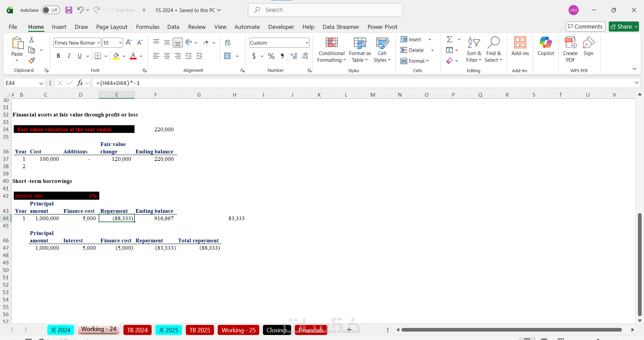
Task: Open the File menu
Action: (13, 27)
